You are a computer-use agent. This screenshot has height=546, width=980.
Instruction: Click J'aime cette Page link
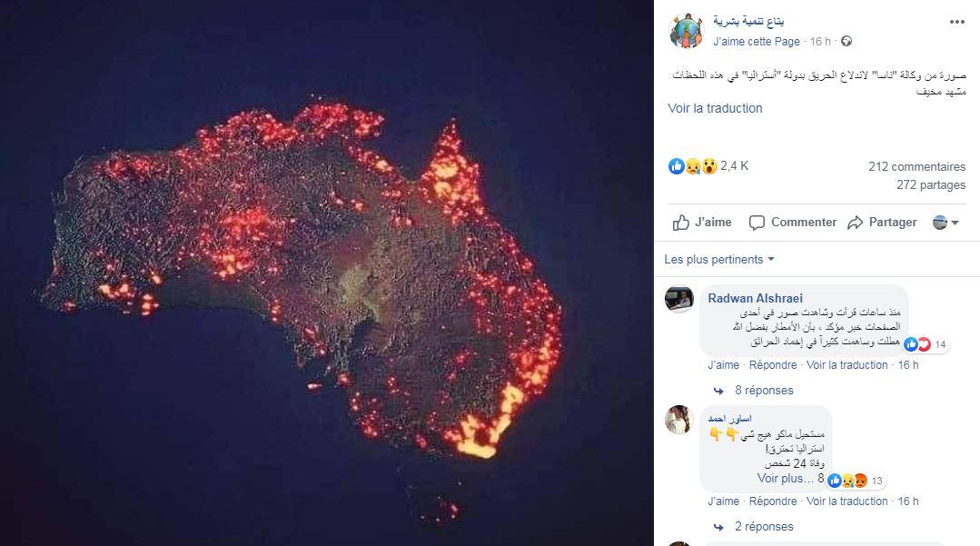pos(757,41)
